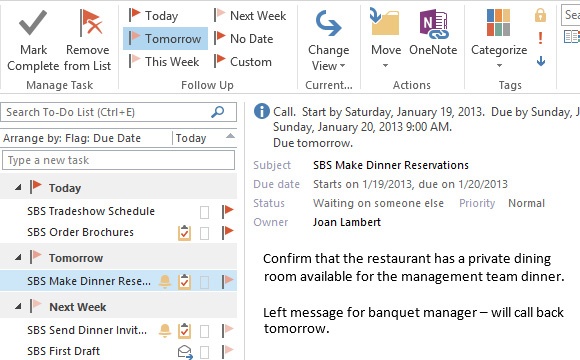Screen dimensions: 580x360
Task: Select the Tomorrow follow-up flag
Action: click(165, 38)
